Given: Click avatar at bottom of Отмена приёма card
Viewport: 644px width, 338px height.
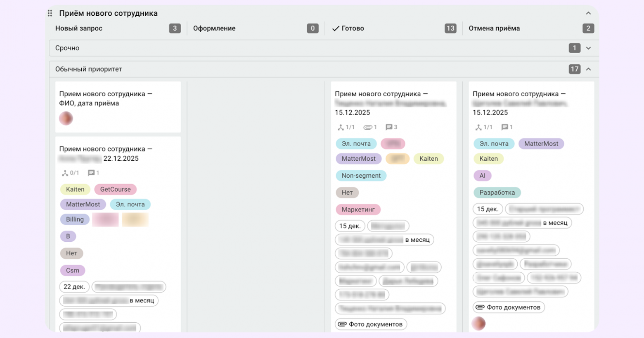Looking at the screenshot, I should [x=479, y=324].
